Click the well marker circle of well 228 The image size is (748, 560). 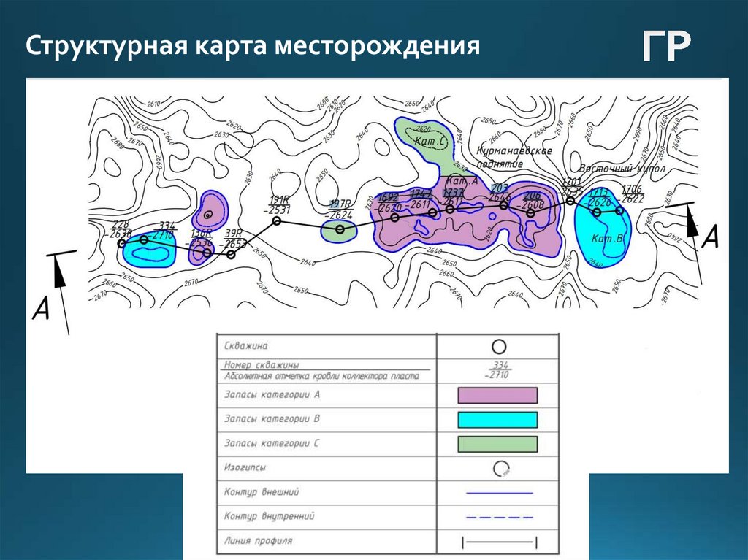point(122,243)
